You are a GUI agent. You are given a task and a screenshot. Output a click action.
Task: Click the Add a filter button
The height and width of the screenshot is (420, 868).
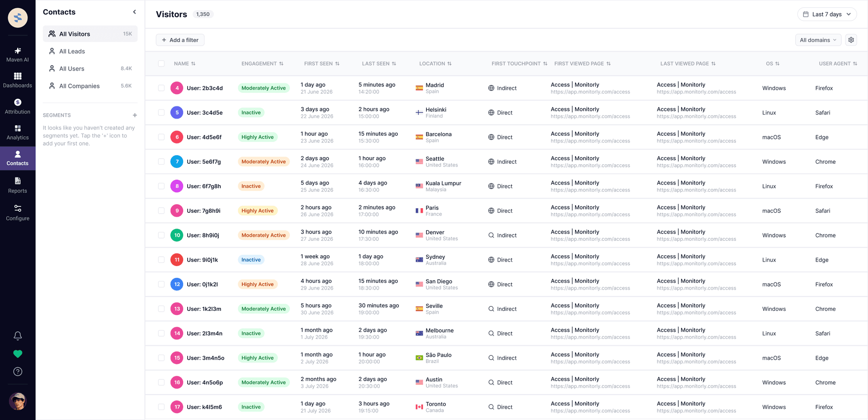(180, 40)
